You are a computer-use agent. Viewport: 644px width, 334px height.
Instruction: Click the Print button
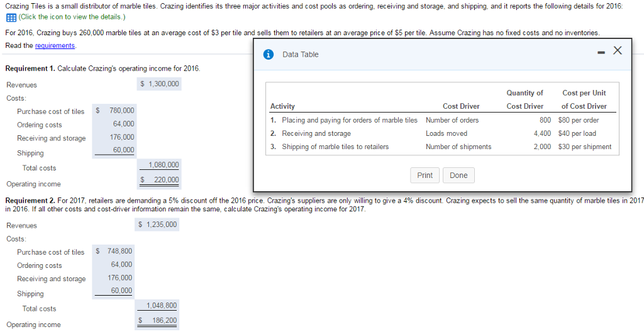(425, 175)
